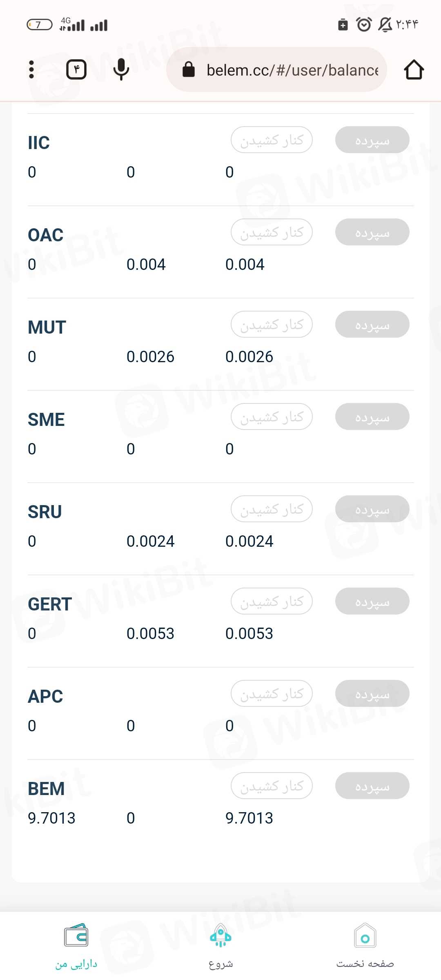This screenshot has width=441, height=980.
Task: Open the wallet tab دارایی من
Action: pyautogui.click(x=76, y=946)
